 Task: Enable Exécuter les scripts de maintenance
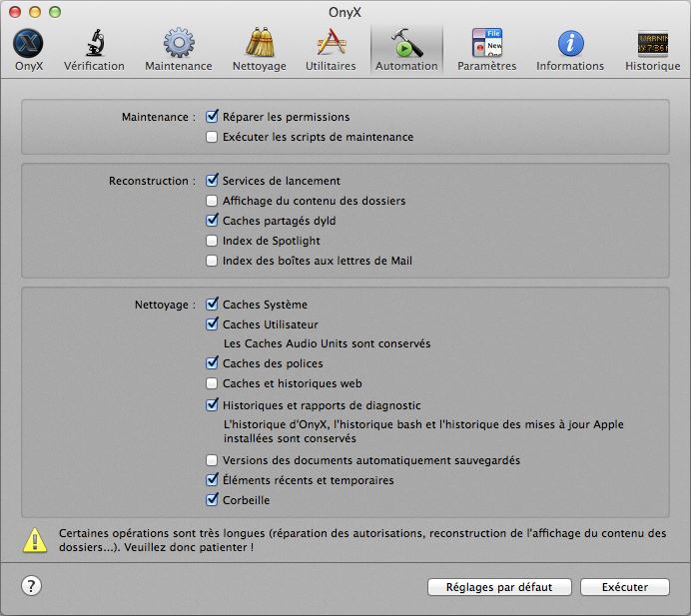212,137
